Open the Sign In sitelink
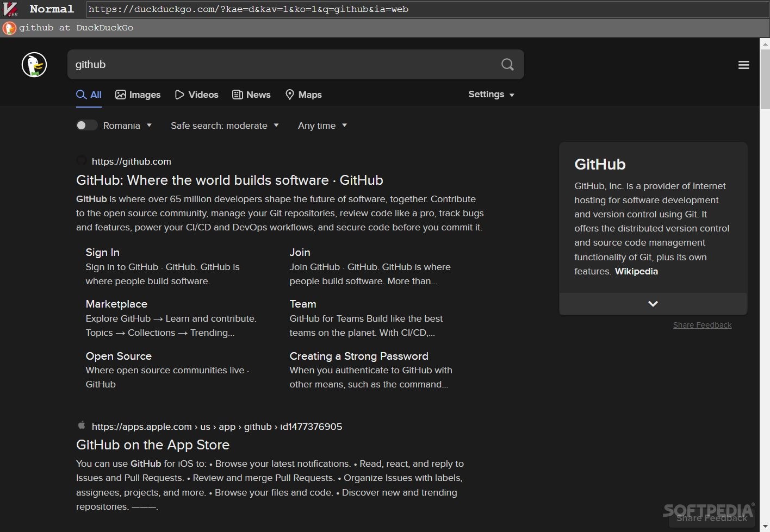Viewport: 770px width, 532px height. [x=102, y=252]
